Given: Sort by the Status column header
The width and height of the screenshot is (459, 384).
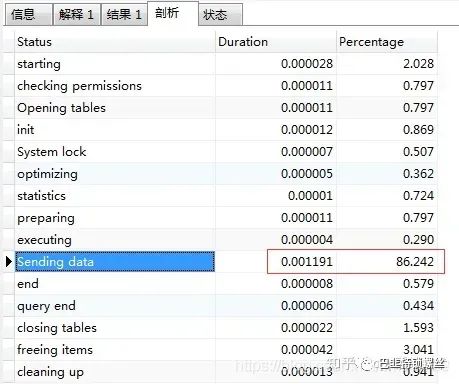Looking at the screenshot, I should (115, 42).
